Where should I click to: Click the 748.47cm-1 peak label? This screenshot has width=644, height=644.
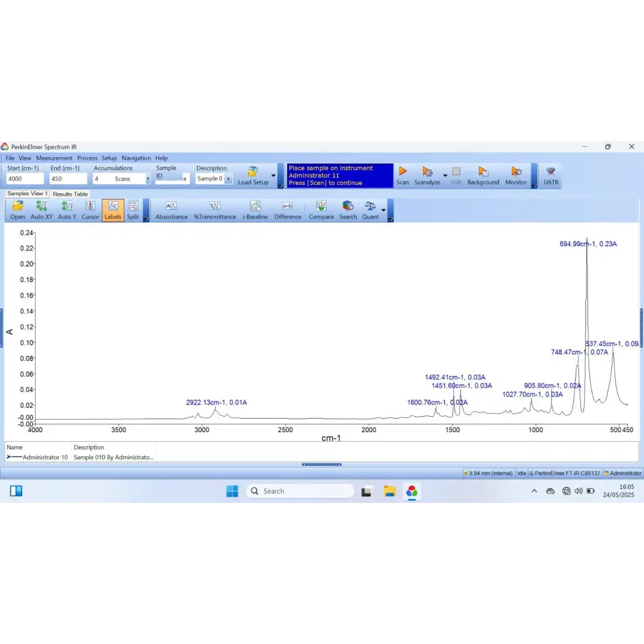580,352
